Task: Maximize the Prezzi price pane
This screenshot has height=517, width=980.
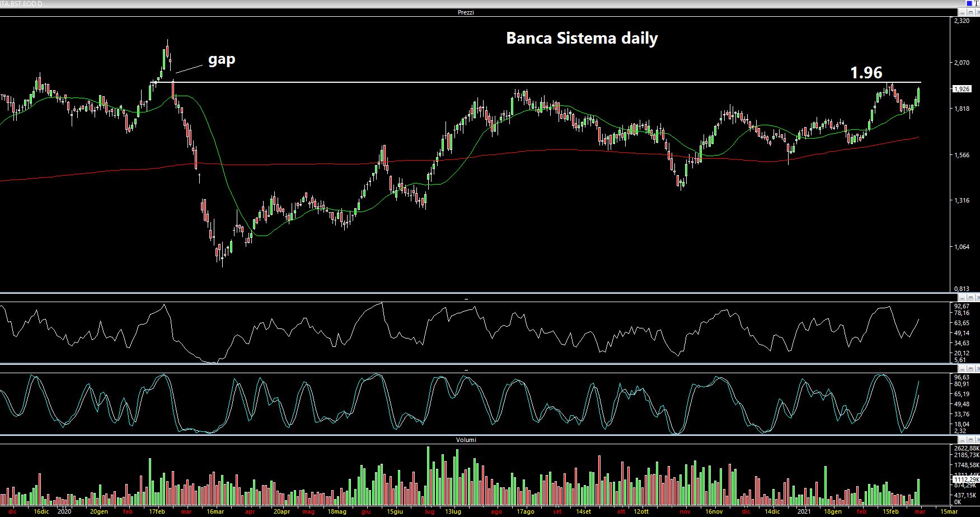Action: tap(970, 12)
